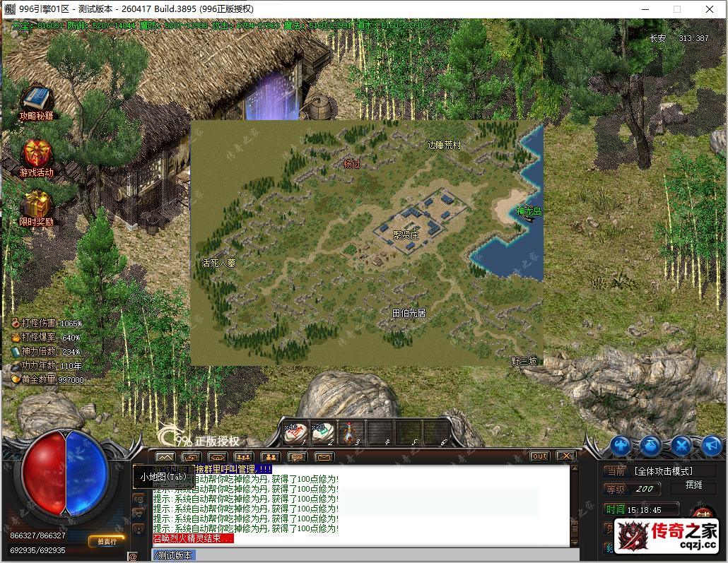Click the red health orb
The height and width of the screenshot is (563, 728).
(x=44, y=473)
